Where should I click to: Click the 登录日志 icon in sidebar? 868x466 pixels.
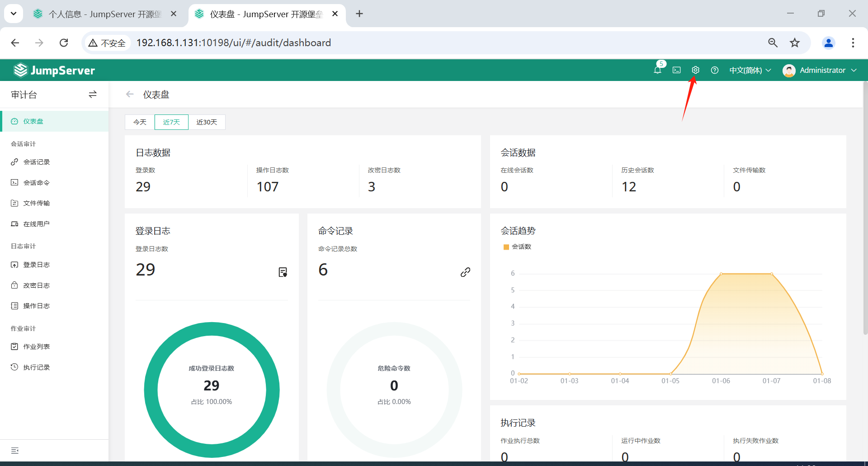(x=14, y=265)
